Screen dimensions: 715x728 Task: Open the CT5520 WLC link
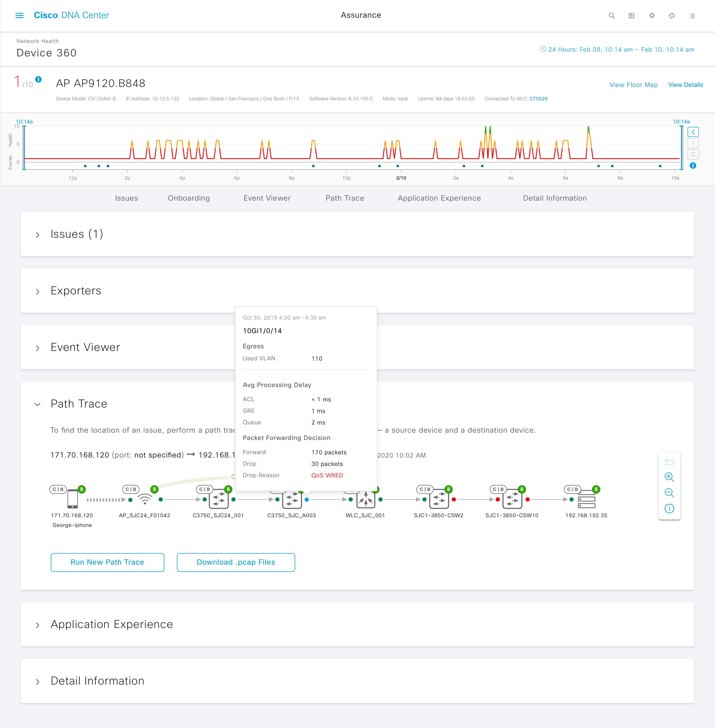pyautogui.click(x=538, y=99)
